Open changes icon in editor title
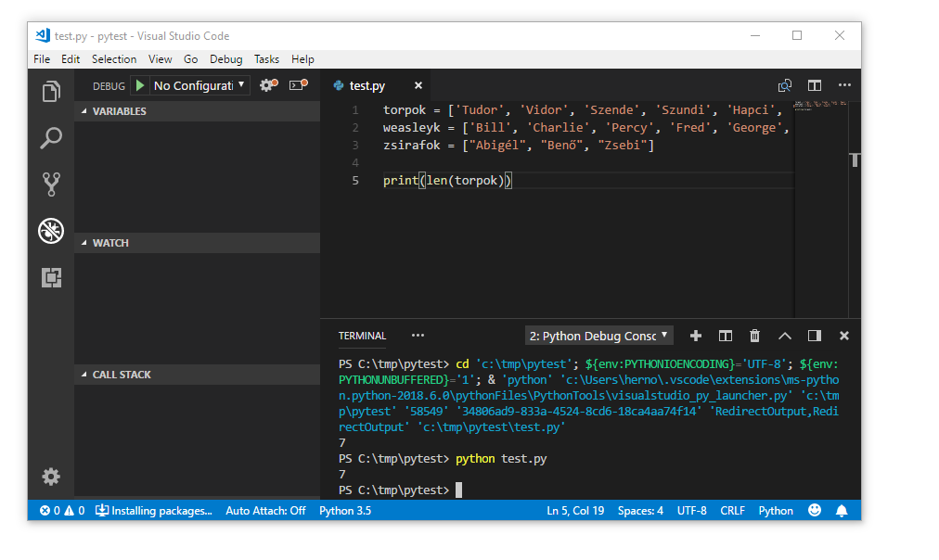 [x=784, y=85]
